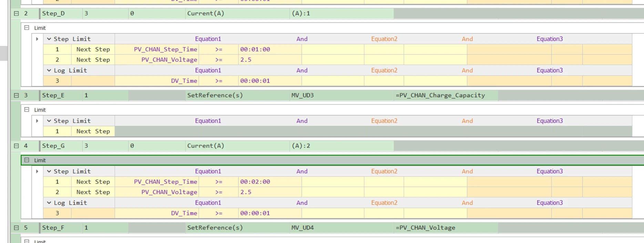Viewport: 644px width, 243px height.
Task: Click DV_Time in Step_D log limit
Action: point(157,81)
